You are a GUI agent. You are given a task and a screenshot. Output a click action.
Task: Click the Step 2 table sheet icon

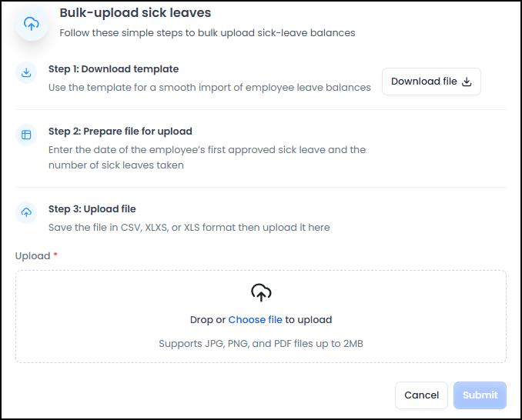pos(26,135)
